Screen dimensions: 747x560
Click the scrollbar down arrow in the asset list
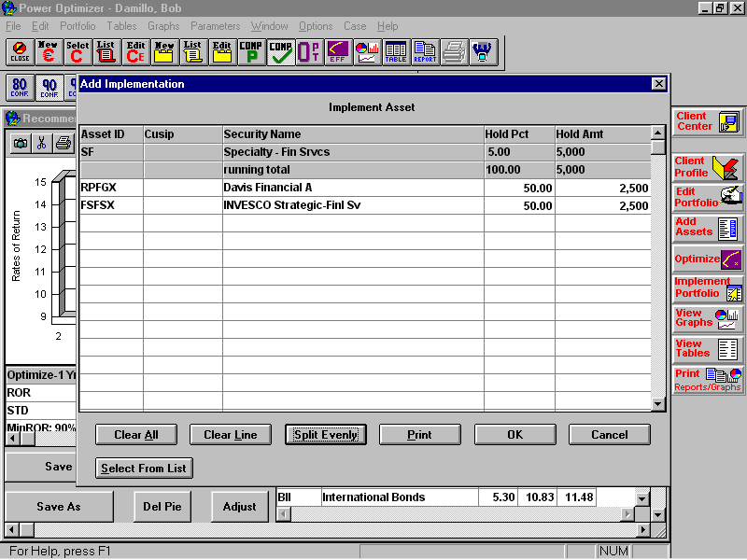click(x=657, y=401)
